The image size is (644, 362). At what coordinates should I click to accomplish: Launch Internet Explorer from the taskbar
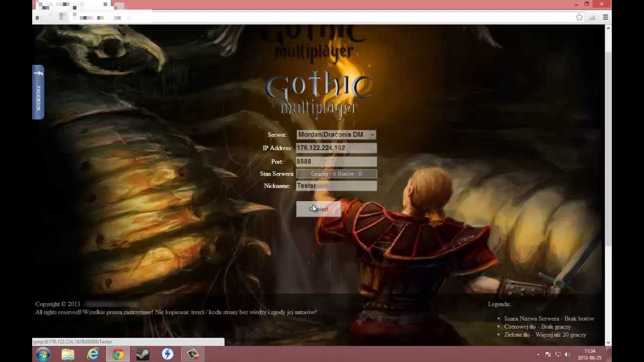coord(93,354)
